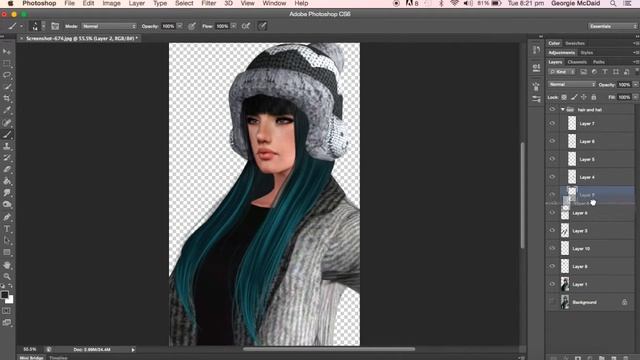Select the Move tool

[x=7, y=51]
